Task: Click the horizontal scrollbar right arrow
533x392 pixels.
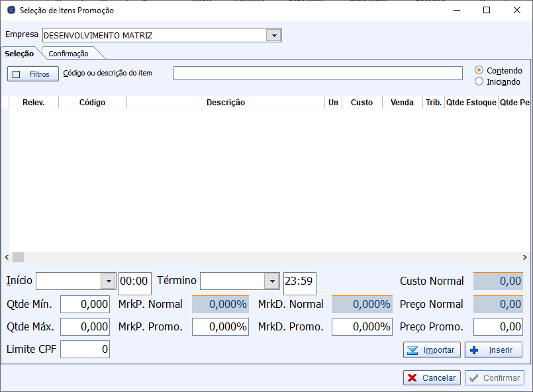Action: 524,258
